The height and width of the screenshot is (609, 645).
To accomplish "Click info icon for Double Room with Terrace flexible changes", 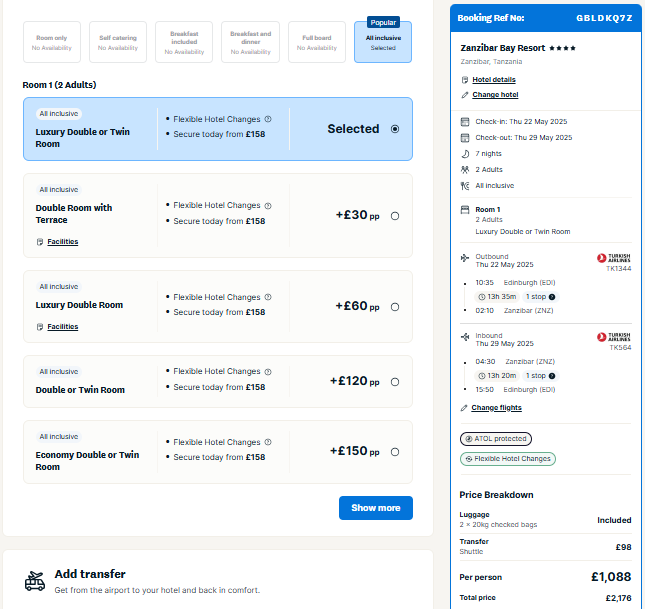I will 268,205.
